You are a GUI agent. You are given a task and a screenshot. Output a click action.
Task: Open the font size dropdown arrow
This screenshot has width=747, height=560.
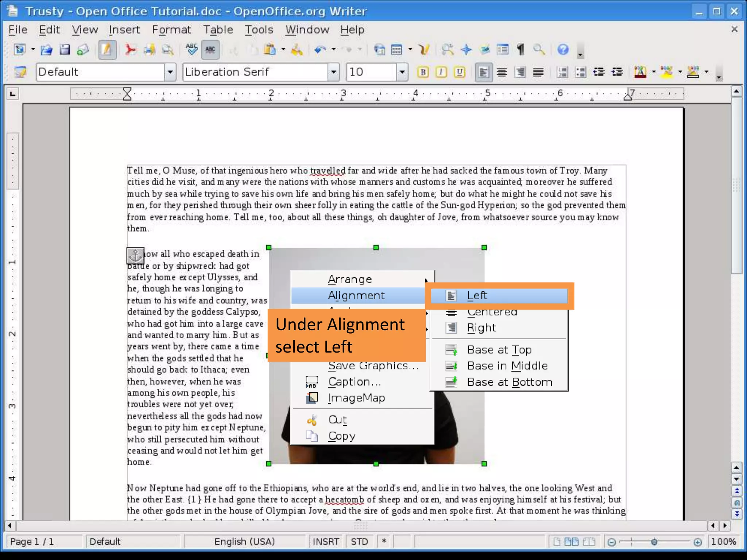coord(402,72)
